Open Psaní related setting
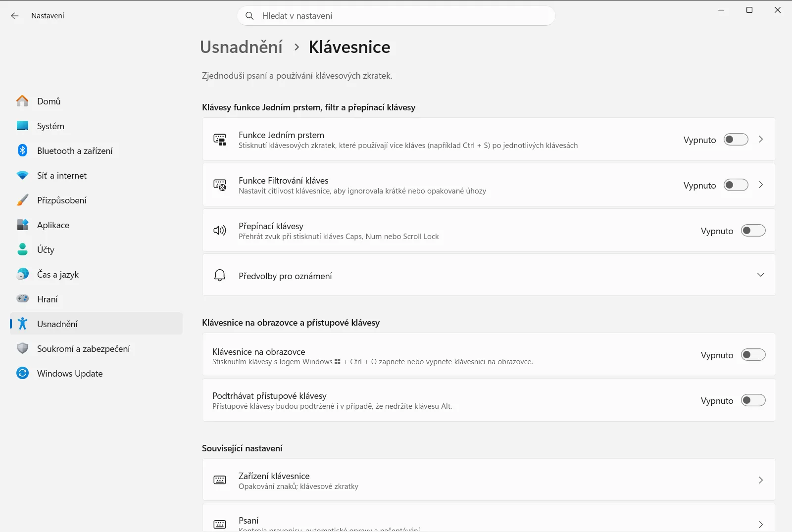This screenshot has height=532, width=792. coord(489,518)
